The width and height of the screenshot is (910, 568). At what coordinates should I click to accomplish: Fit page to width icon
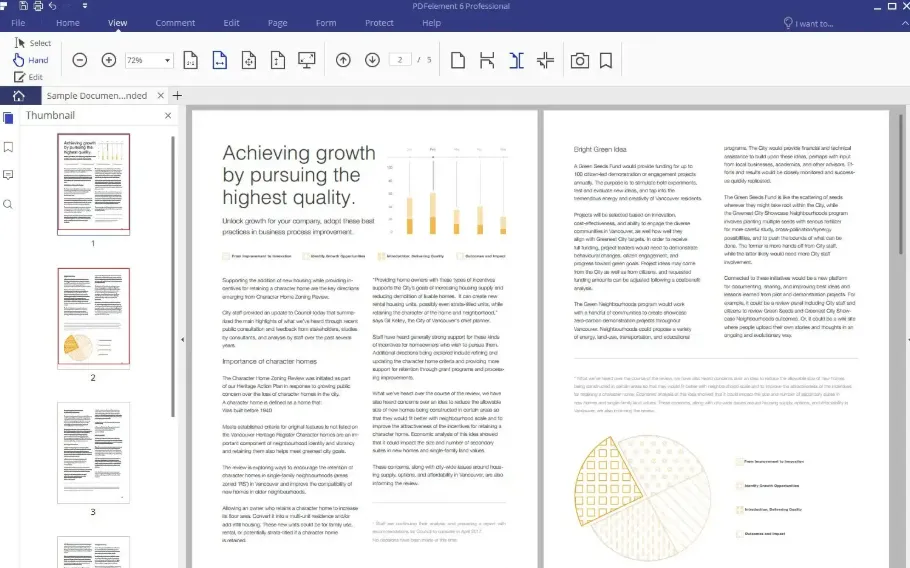(x=220, y=60)
